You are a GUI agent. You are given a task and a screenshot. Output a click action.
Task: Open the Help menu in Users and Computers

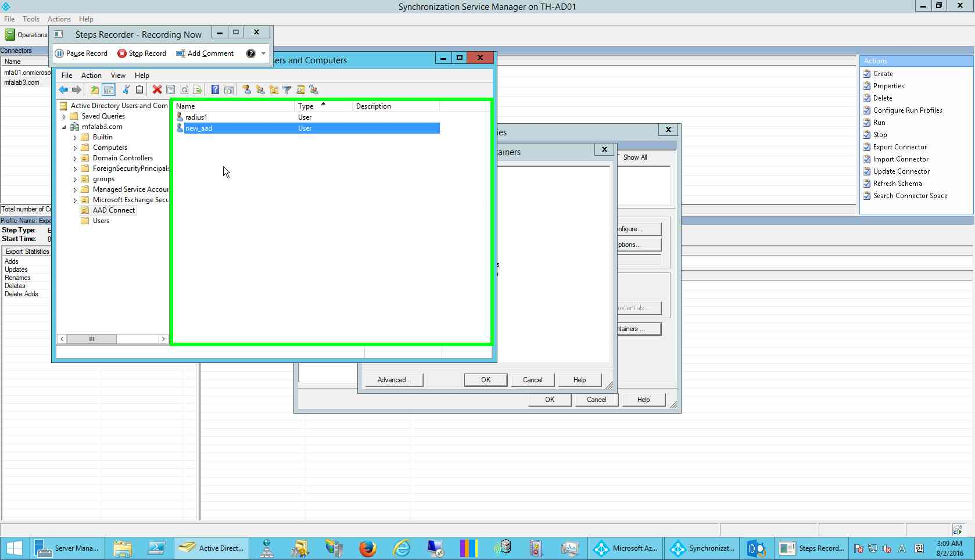coord(142,76)
